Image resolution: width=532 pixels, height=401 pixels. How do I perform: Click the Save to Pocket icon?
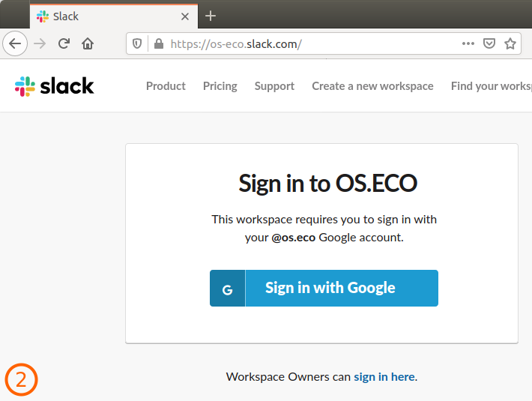pyautogui.click(x=489, y=43)
